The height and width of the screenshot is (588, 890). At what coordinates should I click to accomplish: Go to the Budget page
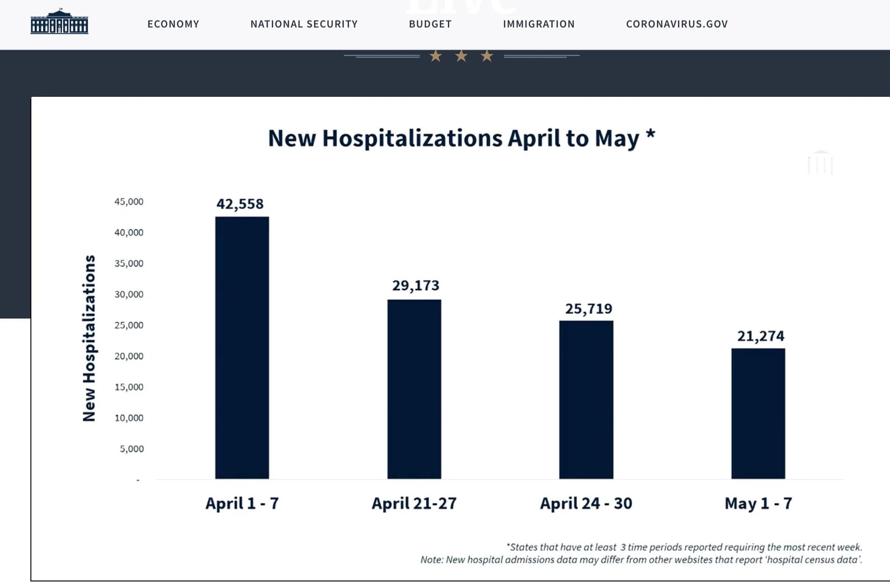[x=430, y=24]
